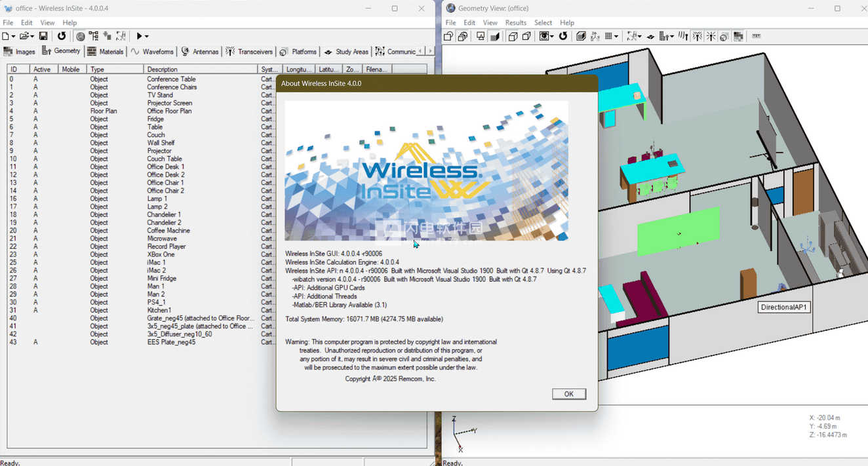Click refresh arrow in Wireless InSite main toolbar

(x=62, y=36)
